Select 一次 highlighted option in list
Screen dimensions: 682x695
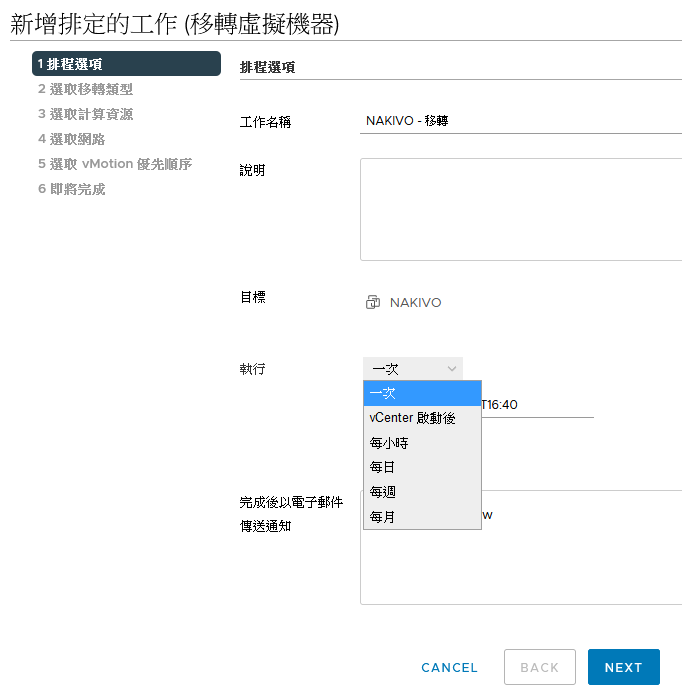pos(422,393)
